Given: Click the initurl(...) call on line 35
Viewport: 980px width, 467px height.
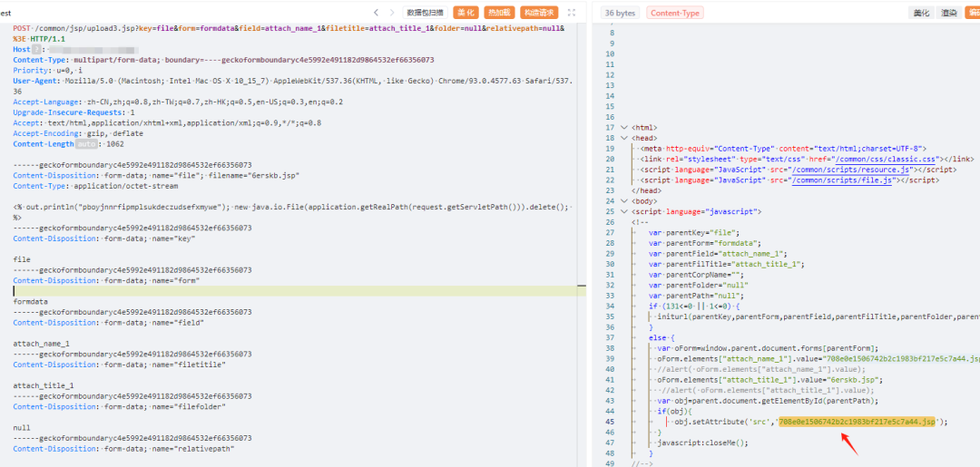Looking at the screenshot, I should [818, 316].
